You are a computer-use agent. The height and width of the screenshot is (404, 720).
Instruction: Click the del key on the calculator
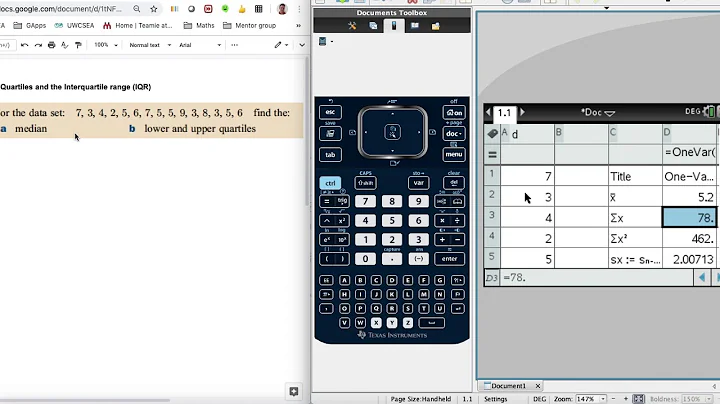(x=454, y=183)
